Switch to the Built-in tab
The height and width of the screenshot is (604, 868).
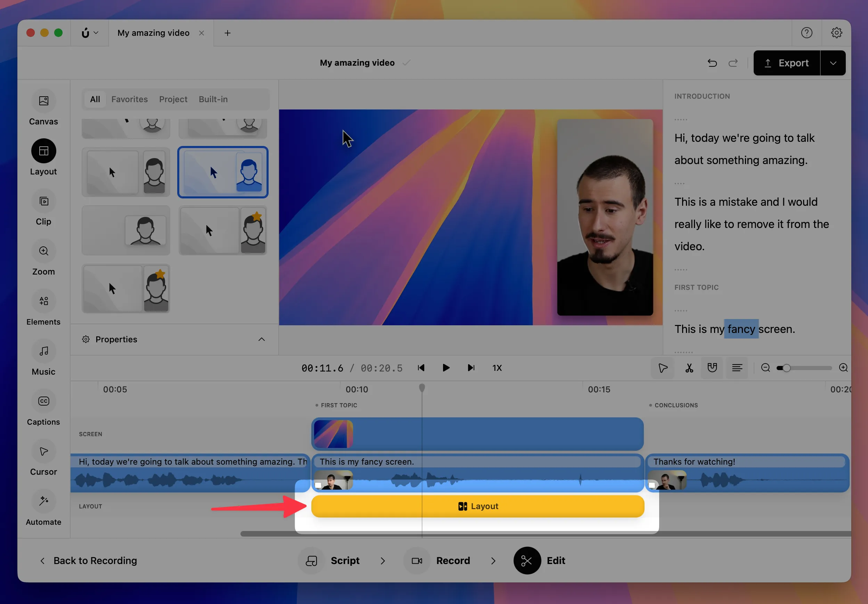click(213, 99)
